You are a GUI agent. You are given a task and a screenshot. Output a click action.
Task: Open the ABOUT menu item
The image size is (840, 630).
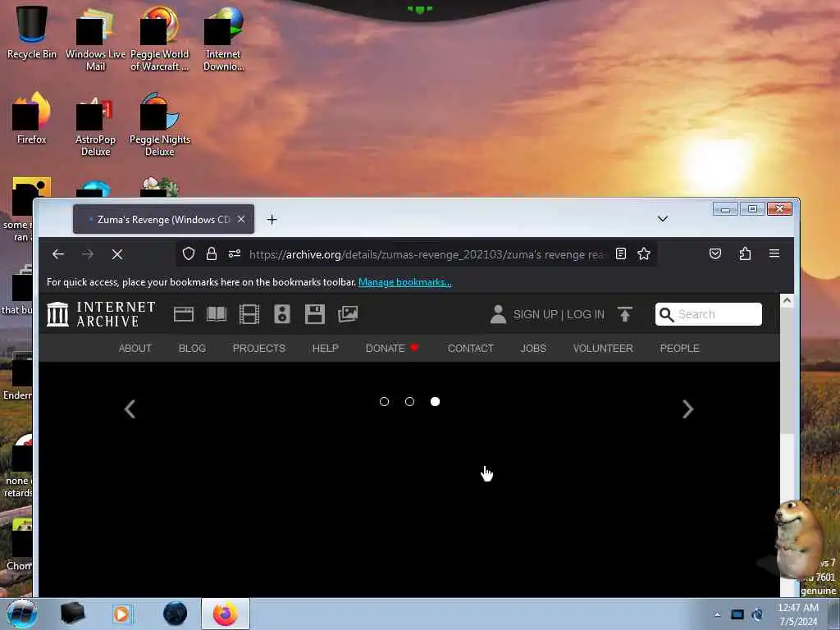point(135,348)
